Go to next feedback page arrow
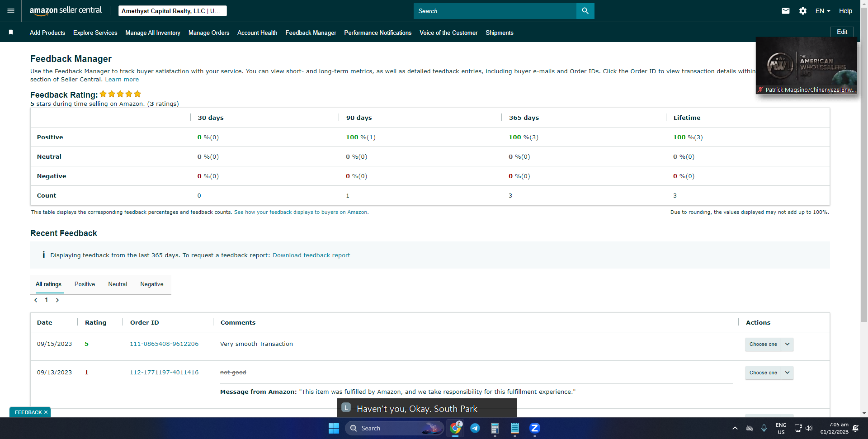Image resolution: width=868 pixels, height=439 pixels. click(x=57, y=300)
